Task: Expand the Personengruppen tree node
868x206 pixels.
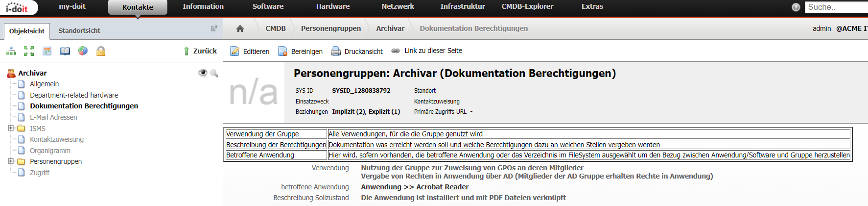Action: tap(11, 161)
